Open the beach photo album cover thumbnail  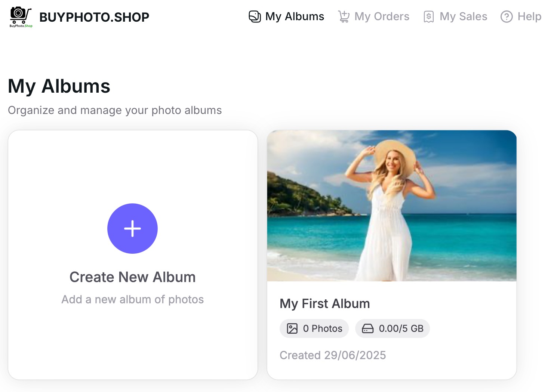(392, 206)
